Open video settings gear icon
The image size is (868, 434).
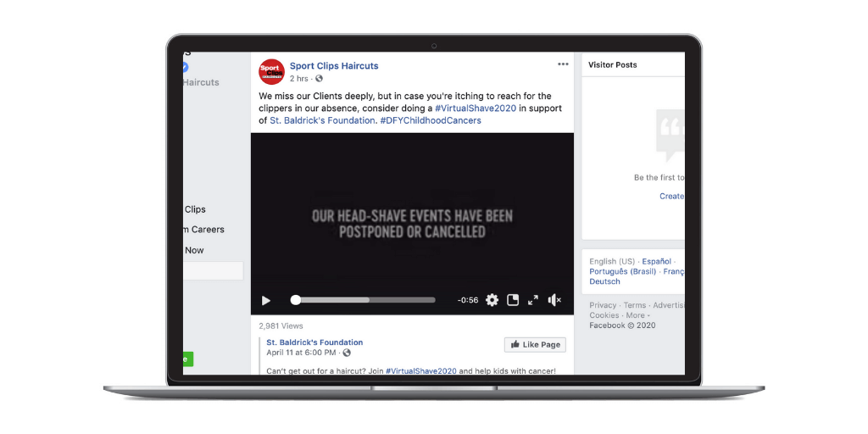click(492, 300)
